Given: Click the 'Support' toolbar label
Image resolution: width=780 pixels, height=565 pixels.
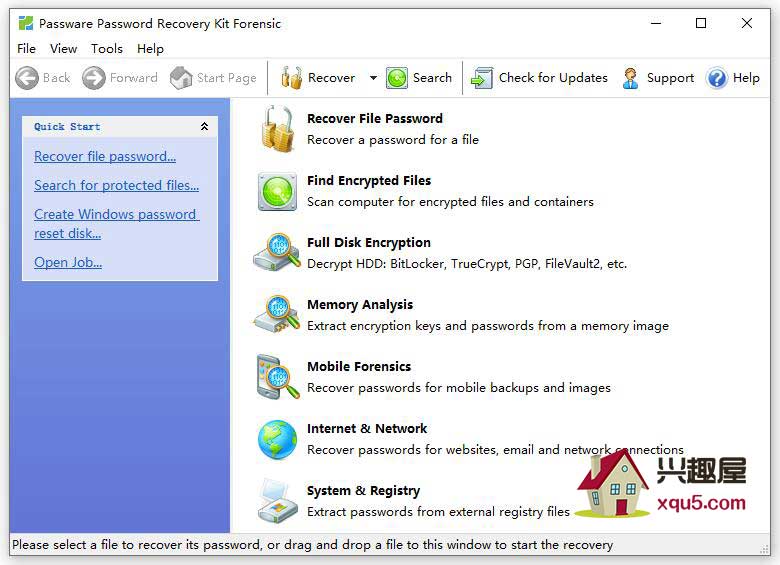Looking at the screenshot, I should [x=670, y=78].
